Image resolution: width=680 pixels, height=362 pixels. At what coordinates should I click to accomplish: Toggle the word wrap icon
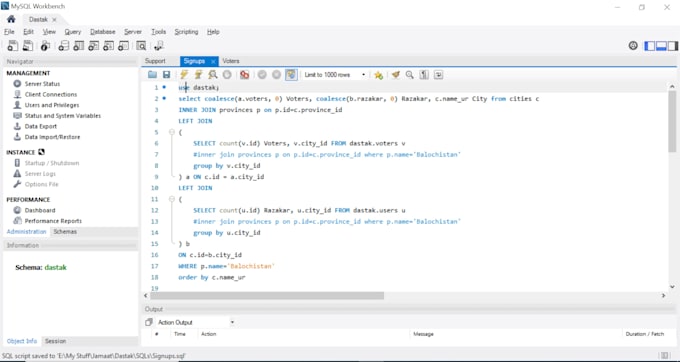(438, 75)
